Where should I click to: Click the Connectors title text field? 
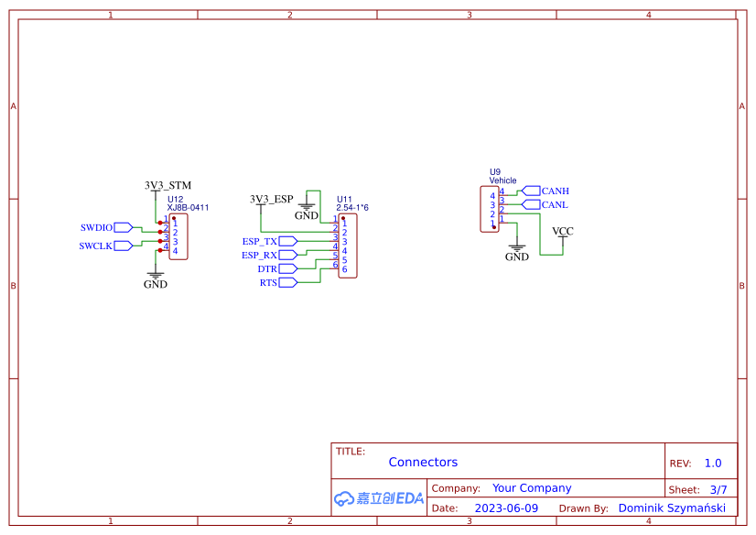423,462
